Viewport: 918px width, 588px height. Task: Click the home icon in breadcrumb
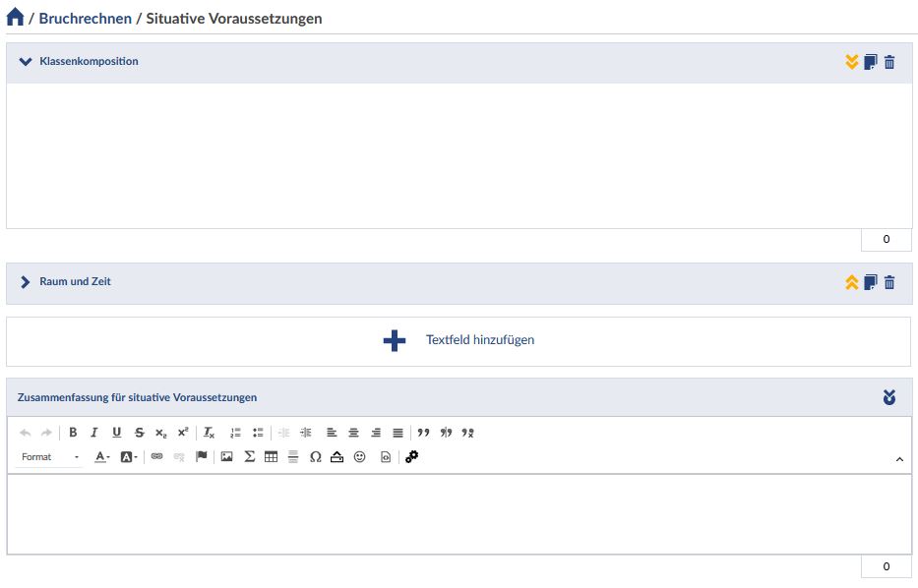click(15, 18)
